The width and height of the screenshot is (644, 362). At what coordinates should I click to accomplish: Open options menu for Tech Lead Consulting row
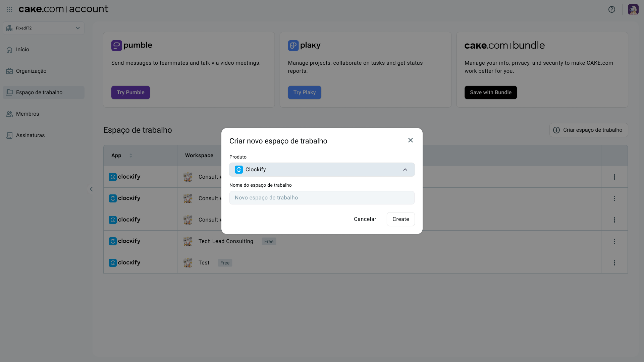click(614, 241)
